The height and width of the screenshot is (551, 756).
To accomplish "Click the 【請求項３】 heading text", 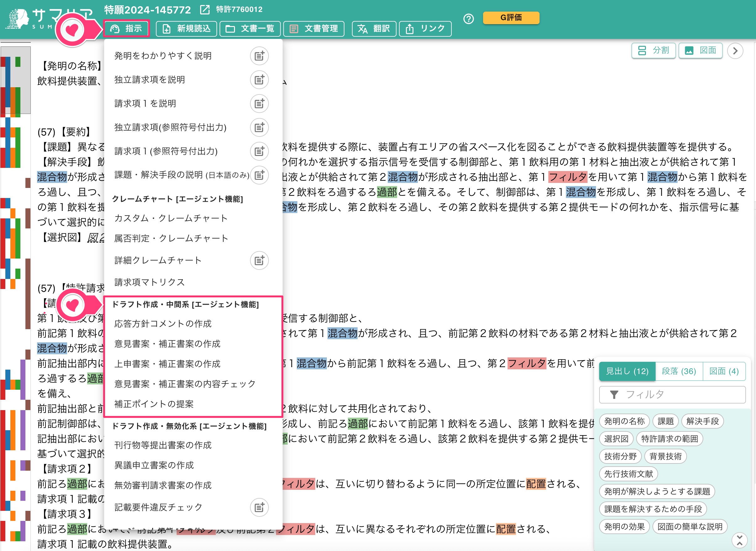I will 67,514.
